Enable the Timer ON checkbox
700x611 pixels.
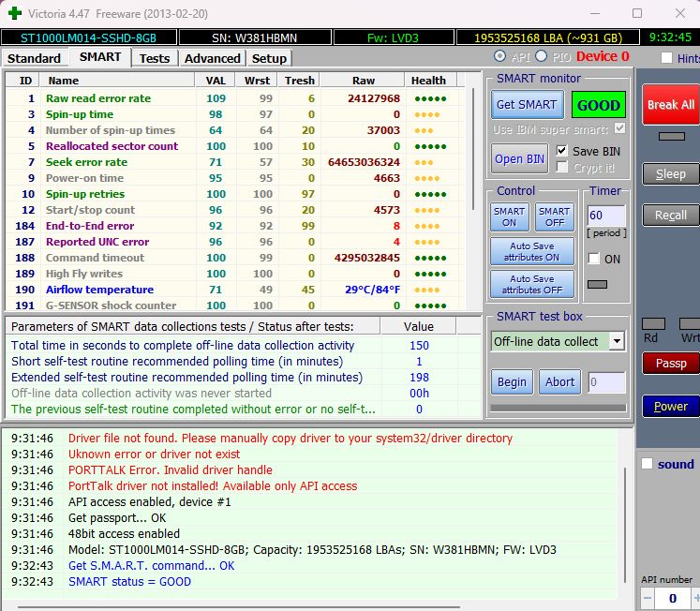(x=594, y=259)
